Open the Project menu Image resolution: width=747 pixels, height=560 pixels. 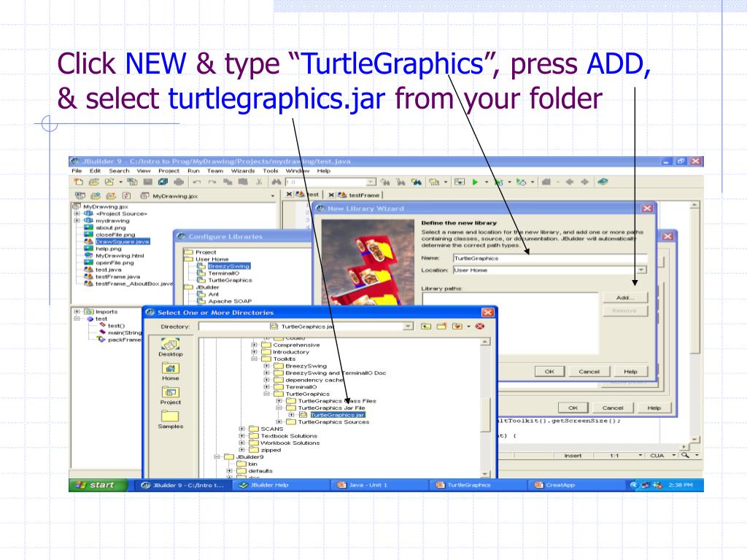[x=169, y=171]
